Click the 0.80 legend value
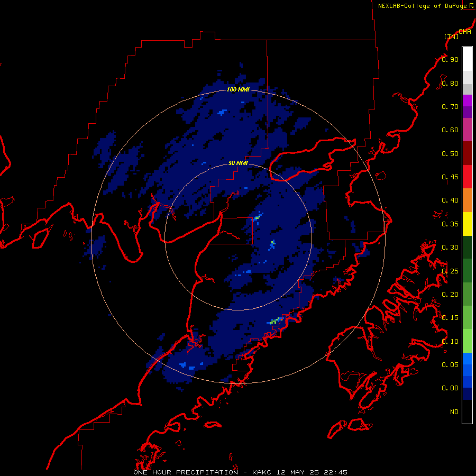Image resolution: width=476 pixels, height=476 pixels. 450,83
